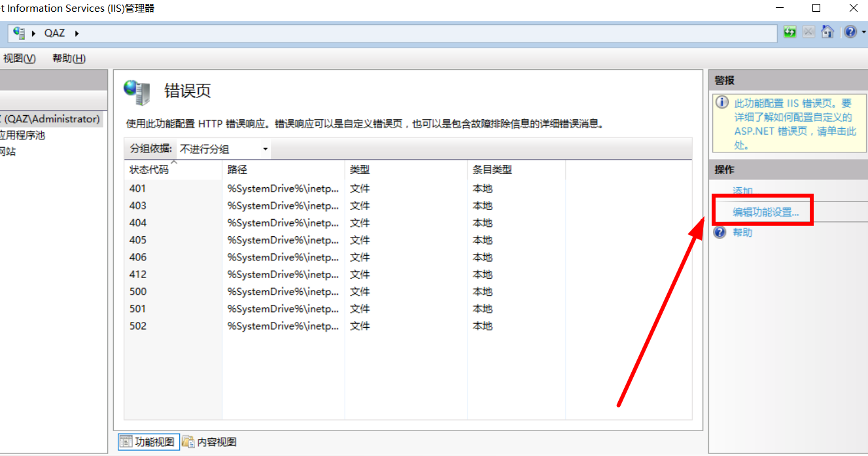
Task: Expand the breadcrumb arrow after QAZ
Action: point(77,33)
